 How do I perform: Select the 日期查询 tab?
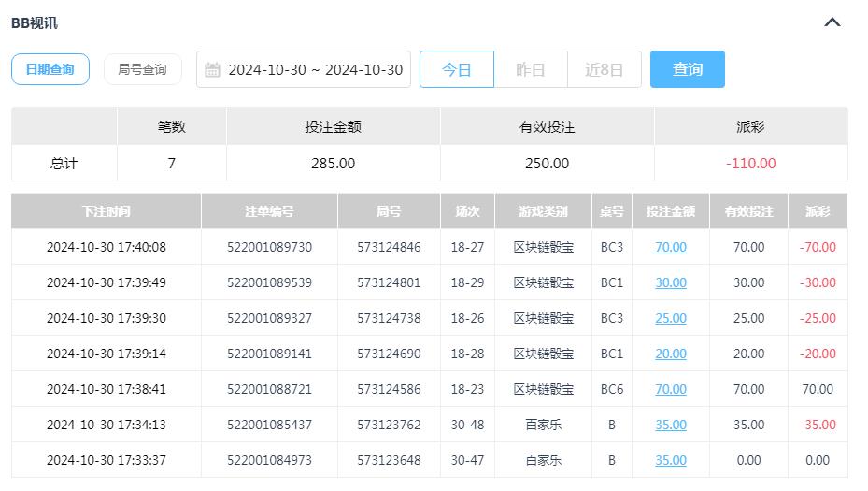[x=50, y=69]
